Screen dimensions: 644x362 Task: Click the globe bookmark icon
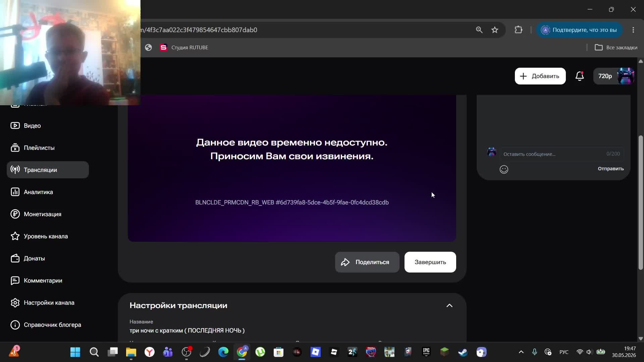click(x=148, y=48)
